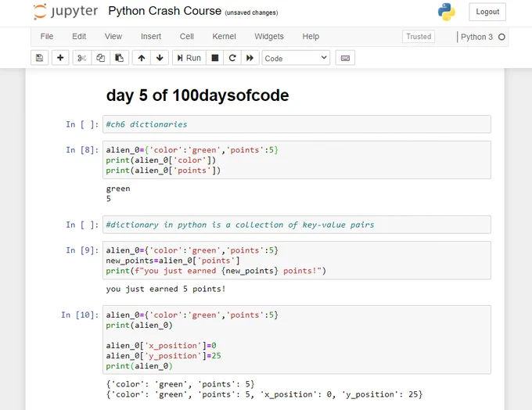Open the Cell menu
The width and height of the screenshot is (532, 410).
[187, 37]
